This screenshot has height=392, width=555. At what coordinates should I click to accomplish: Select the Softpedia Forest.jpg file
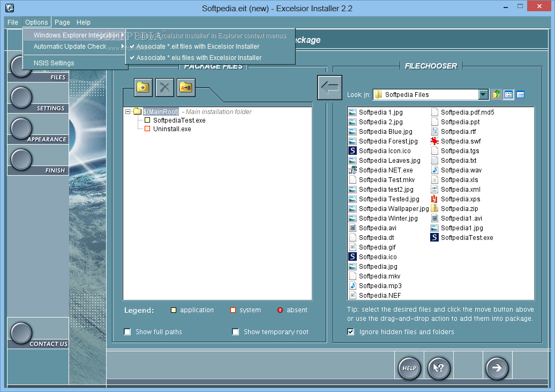[384, 141]
